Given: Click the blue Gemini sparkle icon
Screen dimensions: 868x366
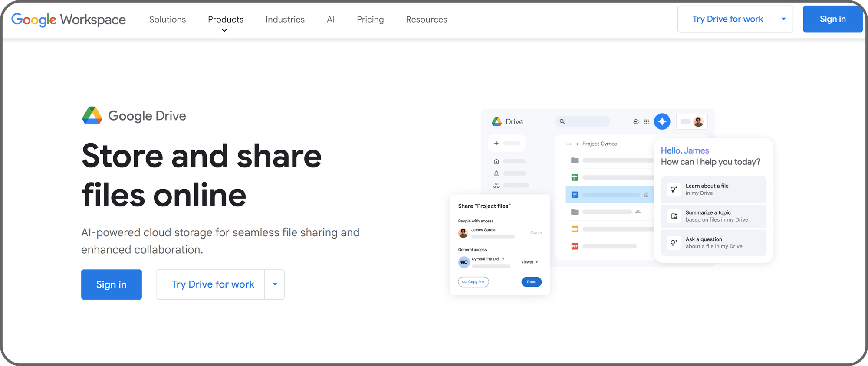Looking at the screenshot, I should click(x=662, y=122).
